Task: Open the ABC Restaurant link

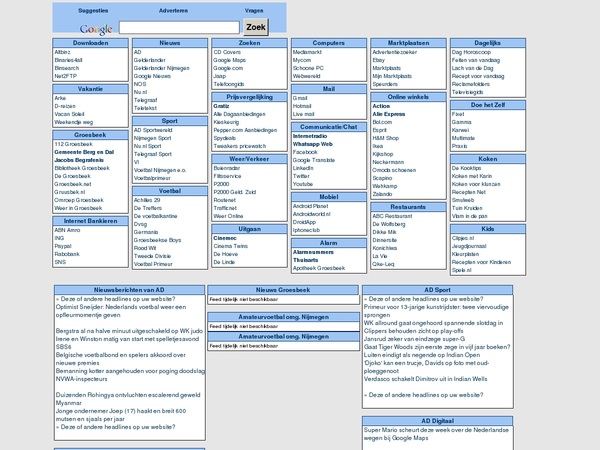Action: 392,216
